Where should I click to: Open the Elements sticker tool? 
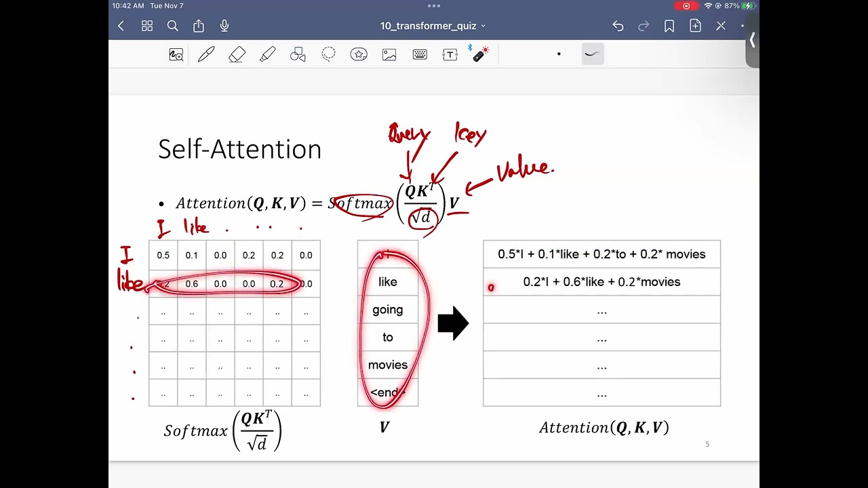tap(359, 55)
